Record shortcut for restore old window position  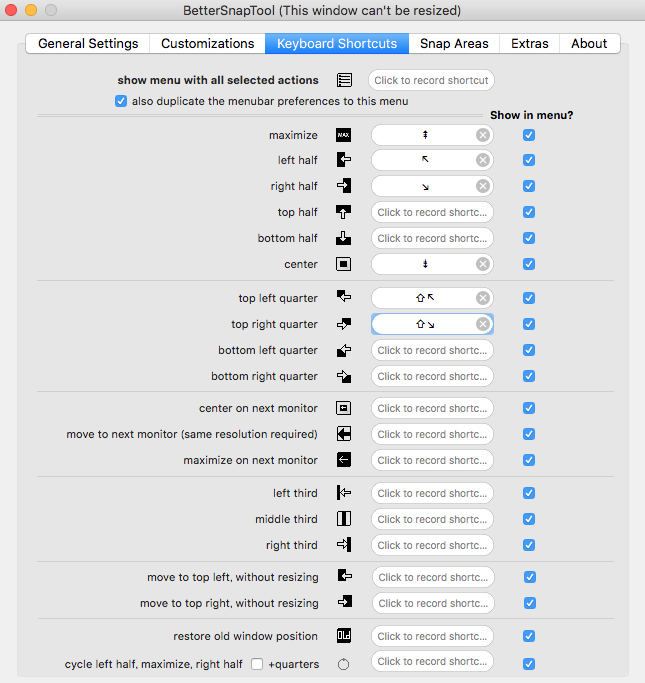coord(432,636)
